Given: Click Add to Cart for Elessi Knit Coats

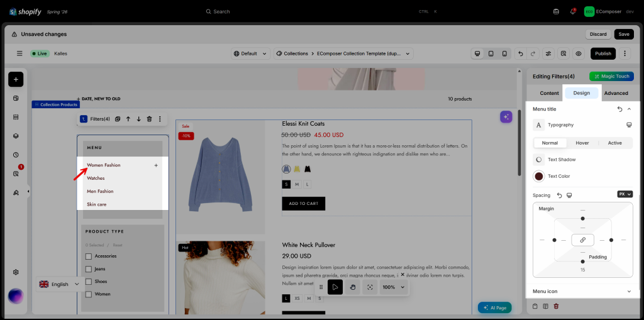Looking at the screenshot, I should coord(304,204).
